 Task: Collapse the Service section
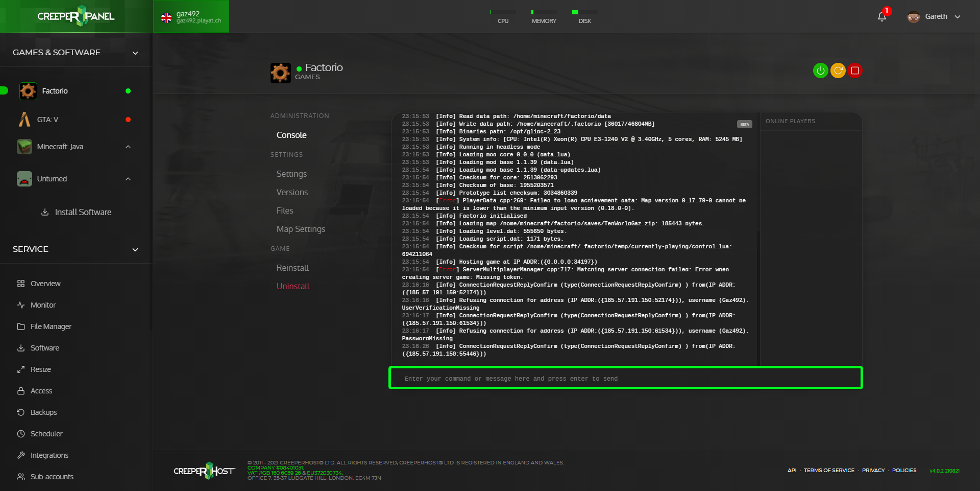[x=135, y=249]
